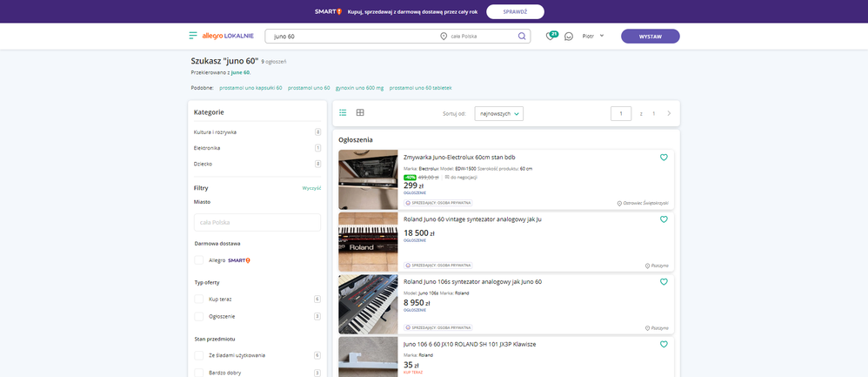This screenshot has height=377, width=868.
Task: Favorite the Juno 106 6 60 JX10 listing
Action: click(664, 344)
